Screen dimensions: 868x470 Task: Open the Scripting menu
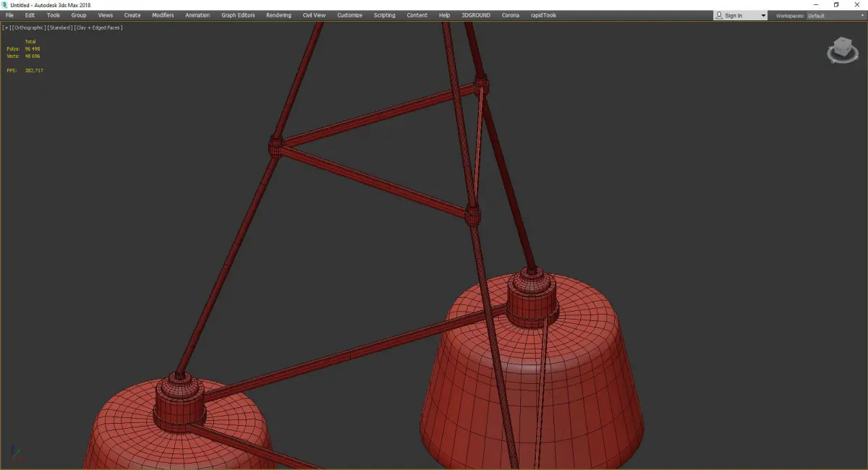tap(385, 15)
